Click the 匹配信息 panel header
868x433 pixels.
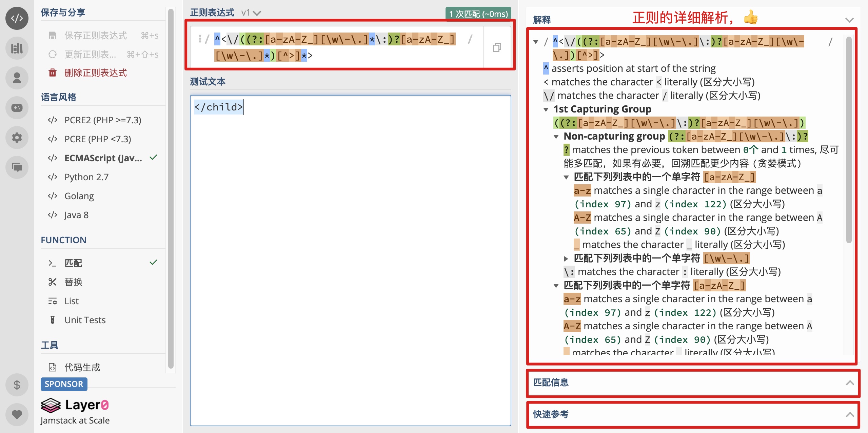(693, 383)
